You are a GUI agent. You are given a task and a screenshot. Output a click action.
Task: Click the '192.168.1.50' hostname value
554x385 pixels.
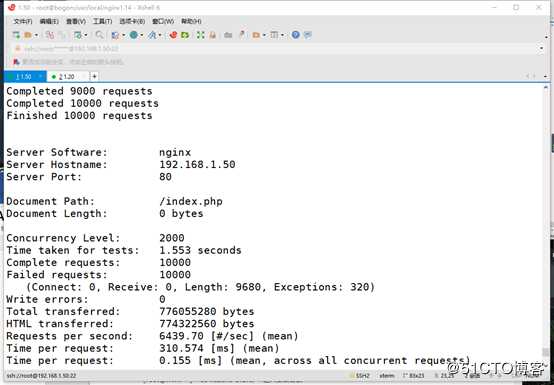(x=197, y=165)
